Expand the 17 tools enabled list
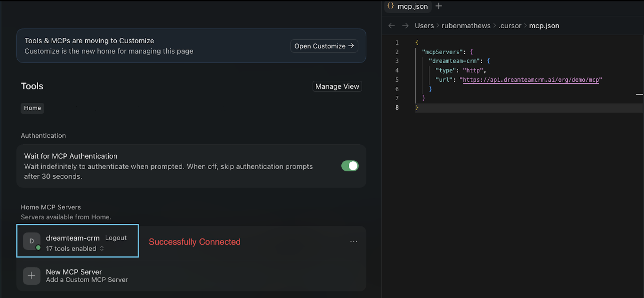This screenshot has width=644, height=298. pos(75,249)
